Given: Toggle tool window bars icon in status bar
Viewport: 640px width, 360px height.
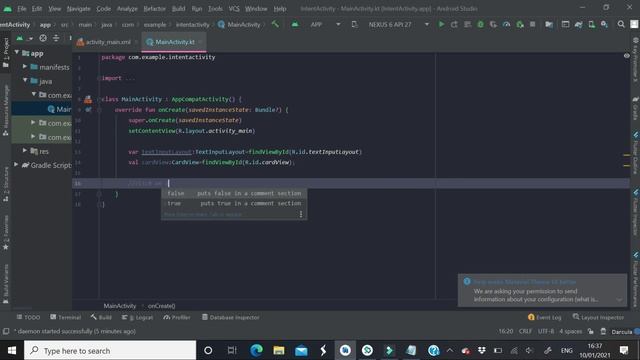Looking at the screenshot, I should [x=6, y=331].
